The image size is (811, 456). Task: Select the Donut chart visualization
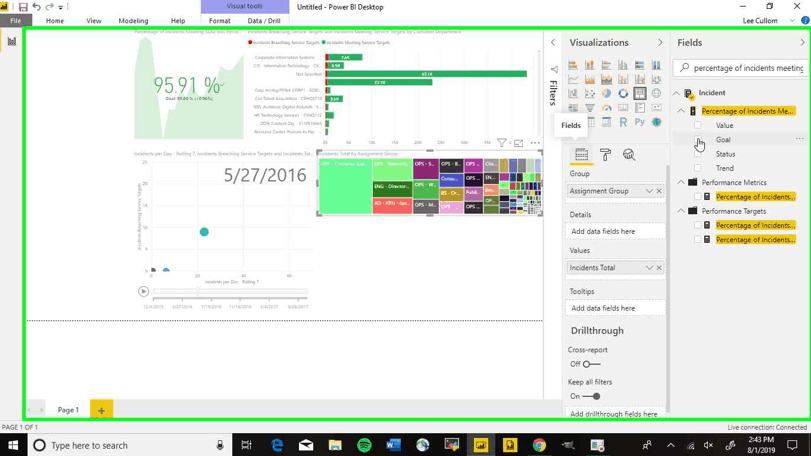click(x=623, y=94)
